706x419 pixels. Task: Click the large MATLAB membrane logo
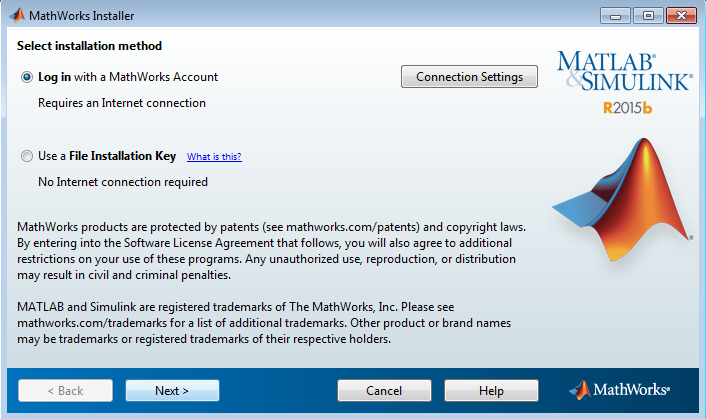[x=623, y=201]
